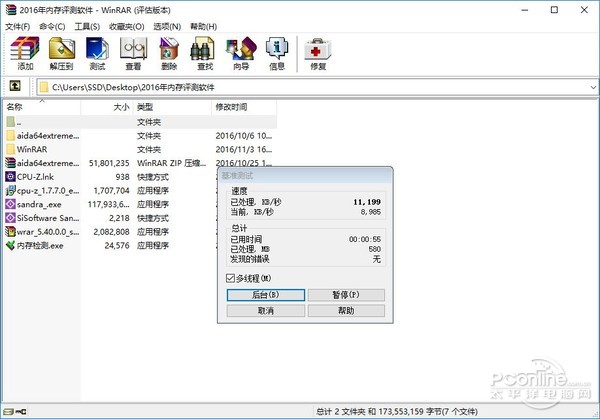This screenshot has height=419, width=600.
Task: Select the wrar_5.40.0.0 installer icon
Action: tap(11, 232)
